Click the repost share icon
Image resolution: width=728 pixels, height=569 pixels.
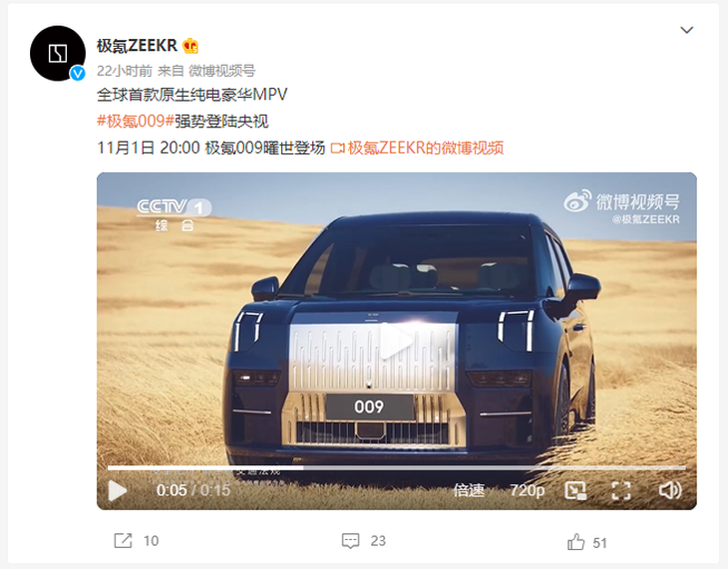(x=123, y=541)
